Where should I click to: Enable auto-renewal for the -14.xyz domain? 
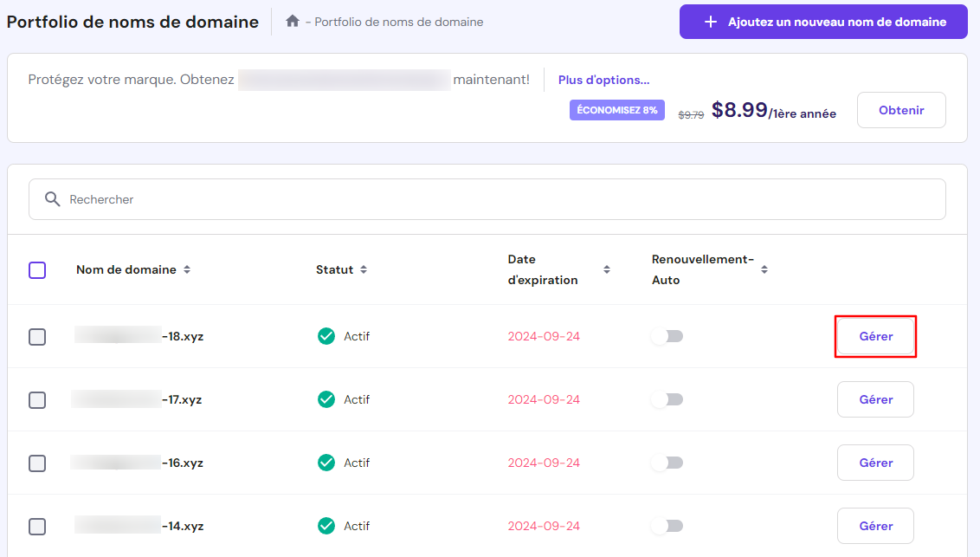click(x=666, y=526)
